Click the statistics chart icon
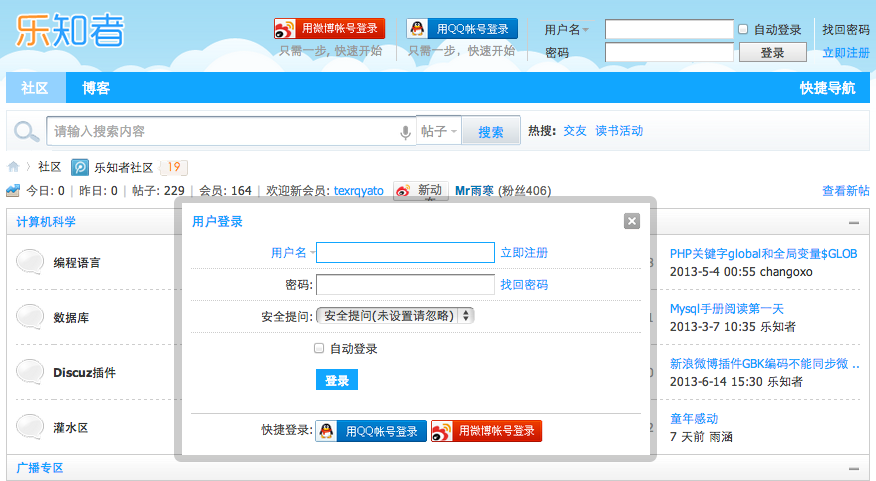The image size is (876, 481). [x=13, y=191]
